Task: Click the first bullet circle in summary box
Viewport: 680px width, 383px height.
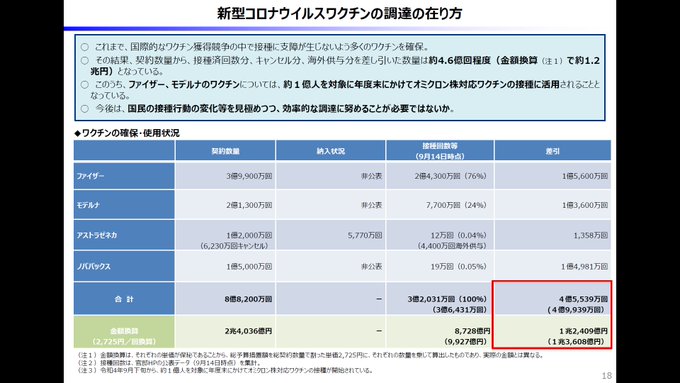Action: pos(85,47)
